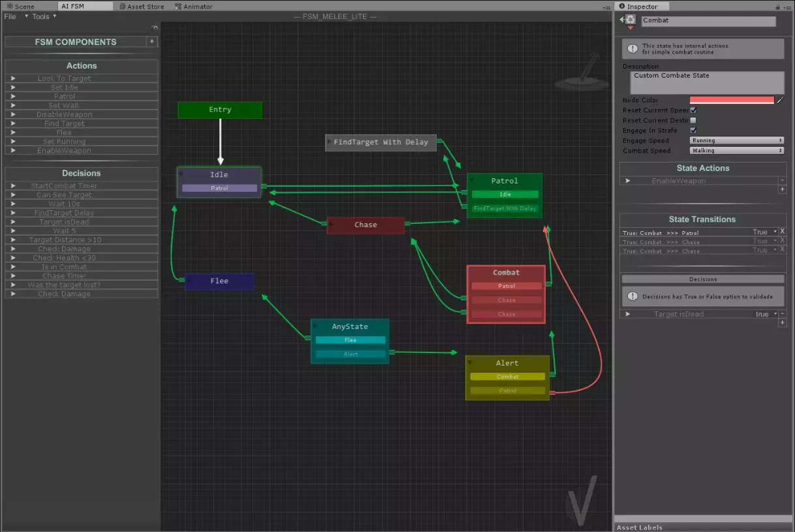Image resolution: width=795 pixels, height=532 pixels.
Task: Toggle the Reset Current Speed checkbox
Action: point(693,110)
